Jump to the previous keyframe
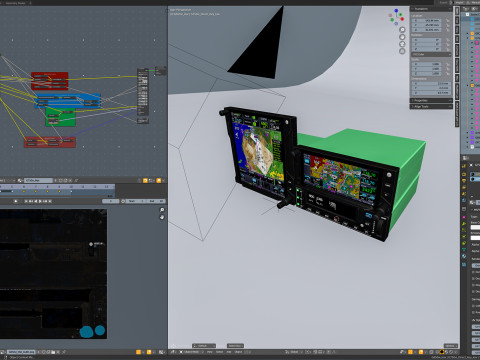Screen dimensions: 480x360 pos(31,201)
